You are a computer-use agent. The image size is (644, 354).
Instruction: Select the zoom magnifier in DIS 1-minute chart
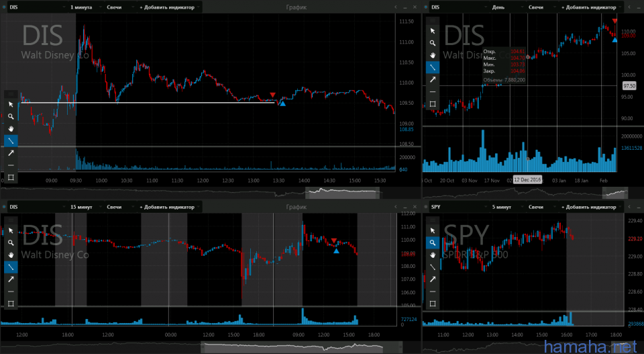coord(11,117)
